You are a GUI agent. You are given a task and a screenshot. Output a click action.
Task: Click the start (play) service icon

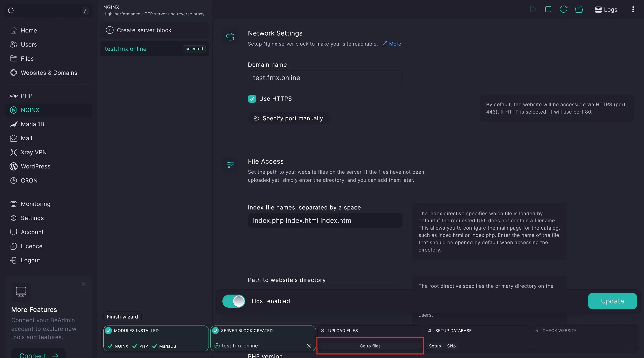pos(533,9)
